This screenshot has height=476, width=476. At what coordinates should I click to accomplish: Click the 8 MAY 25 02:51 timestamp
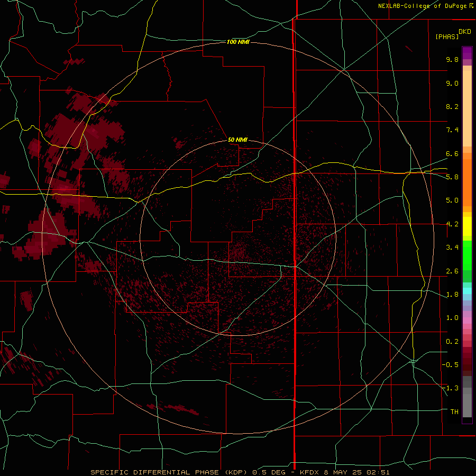point(358,472)
